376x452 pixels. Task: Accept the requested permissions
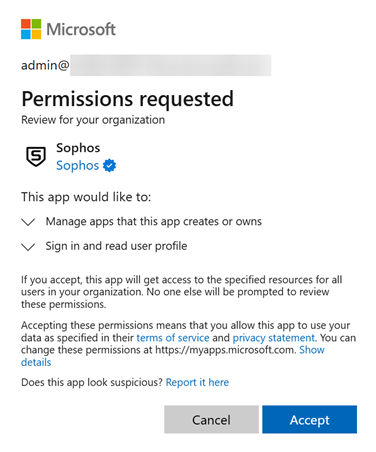pos(309,419)
